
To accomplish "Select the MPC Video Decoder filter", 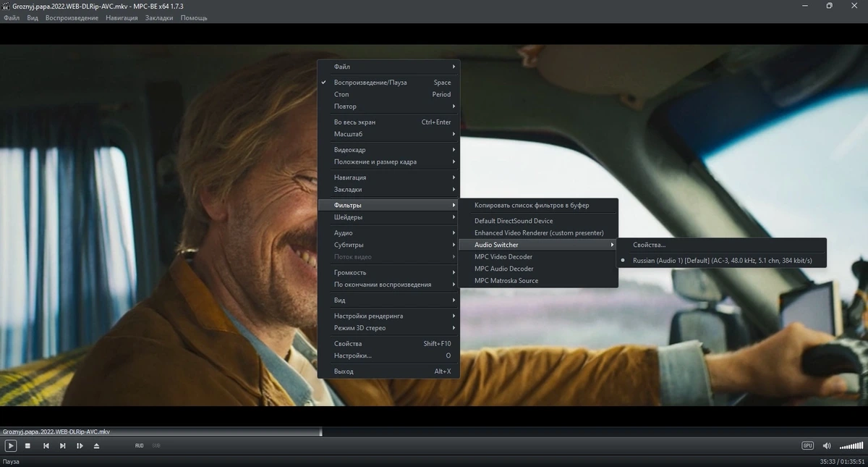I will pos(538,257).
